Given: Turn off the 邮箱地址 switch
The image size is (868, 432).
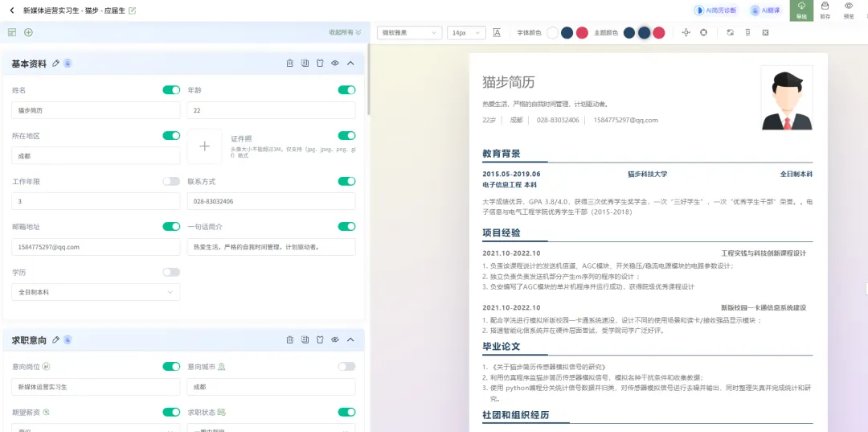Looking at the screenshot, I should pos(171,227).
